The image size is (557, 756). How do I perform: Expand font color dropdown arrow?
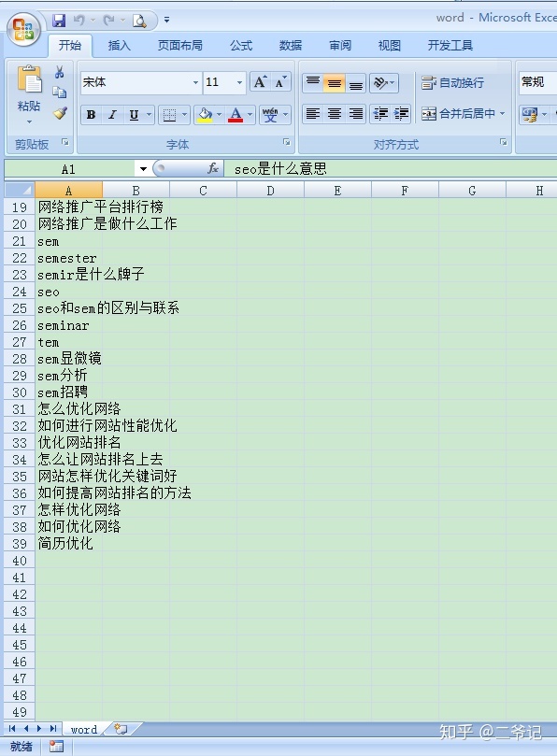click(250, 115)
